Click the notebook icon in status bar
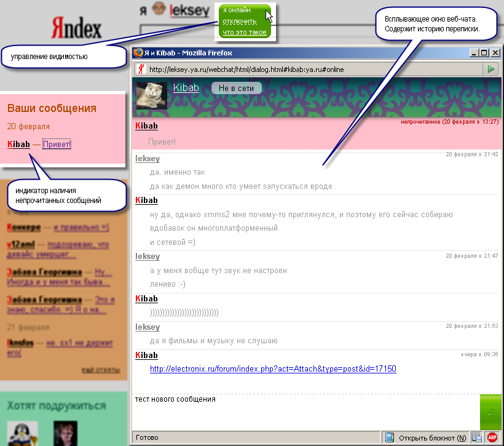Image resolution: width=504 pixels, height=446 pixels. (x=389, y=437)
